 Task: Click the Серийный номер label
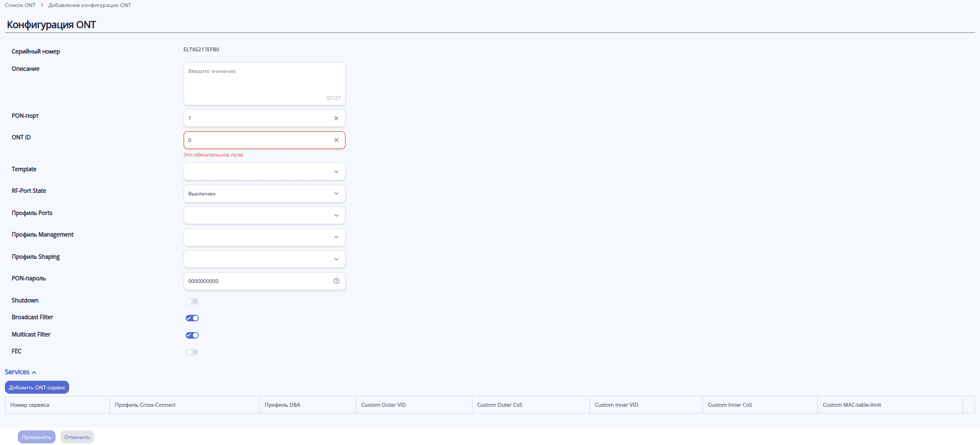(36, 52)
